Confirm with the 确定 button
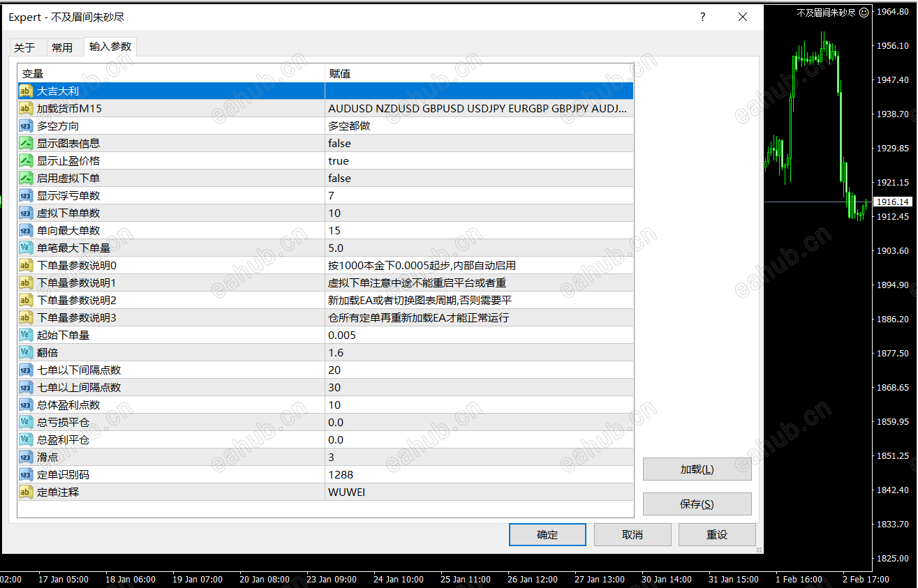 point(547,535)
